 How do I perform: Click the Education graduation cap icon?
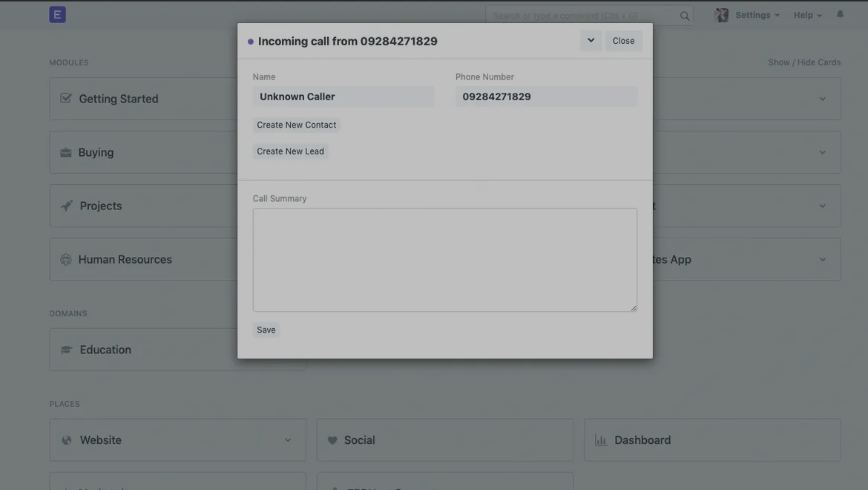(x=67, y=350)
